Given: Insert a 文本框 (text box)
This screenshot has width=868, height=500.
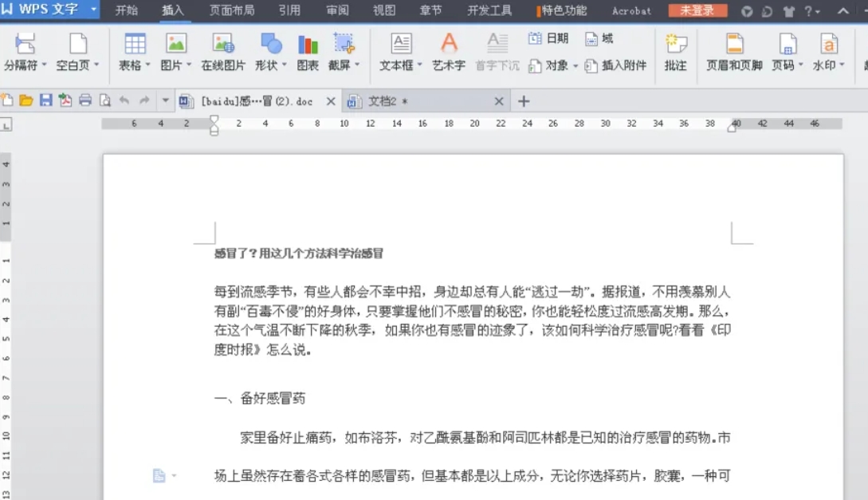Looking at the screenshot, I should (399, 52).
